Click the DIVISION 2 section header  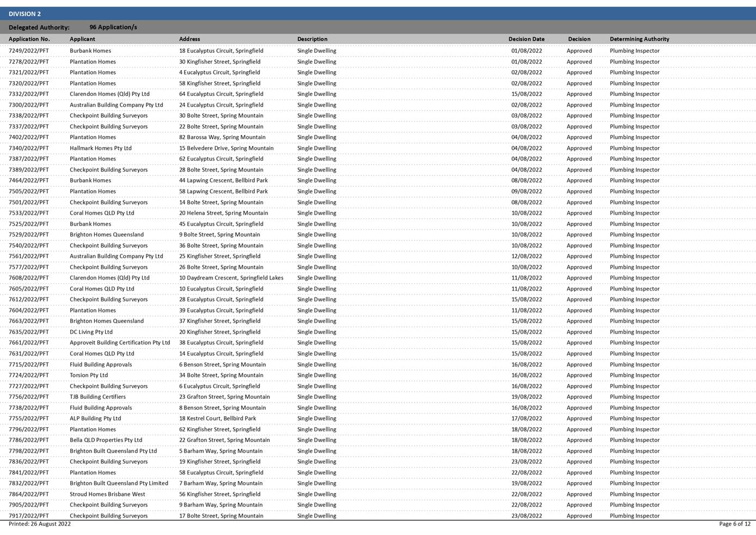coord(25,14)
